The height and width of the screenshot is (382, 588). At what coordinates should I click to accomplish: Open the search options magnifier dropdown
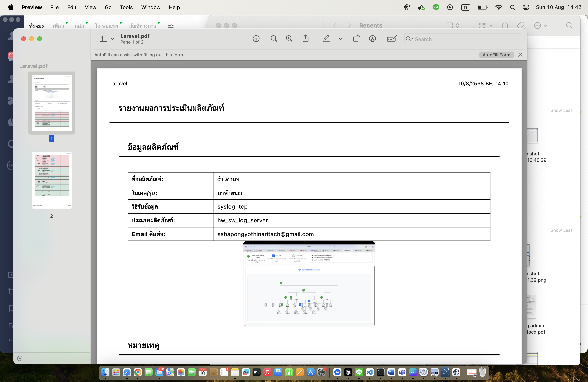[409, 39]
